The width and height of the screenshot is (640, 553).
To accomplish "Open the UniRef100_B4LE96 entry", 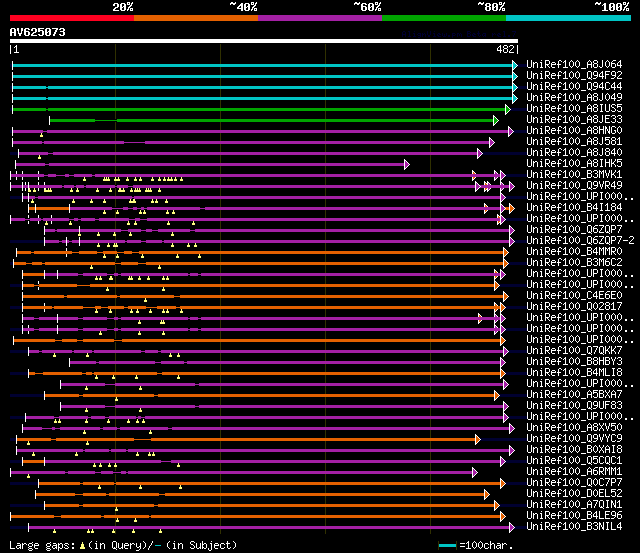I will [574, 516].
